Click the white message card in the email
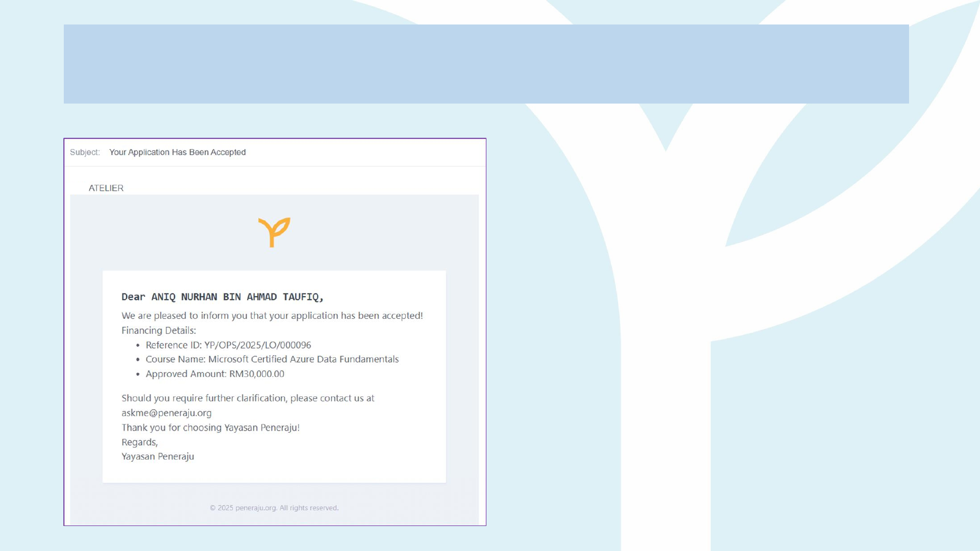 pos(274,377)
